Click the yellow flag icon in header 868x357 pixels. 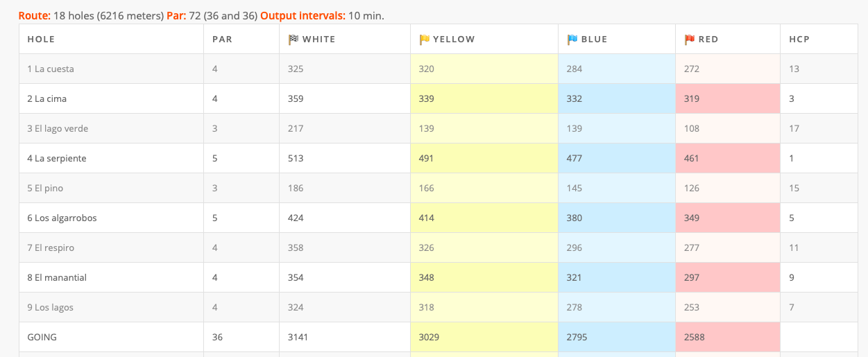(425, 40)
